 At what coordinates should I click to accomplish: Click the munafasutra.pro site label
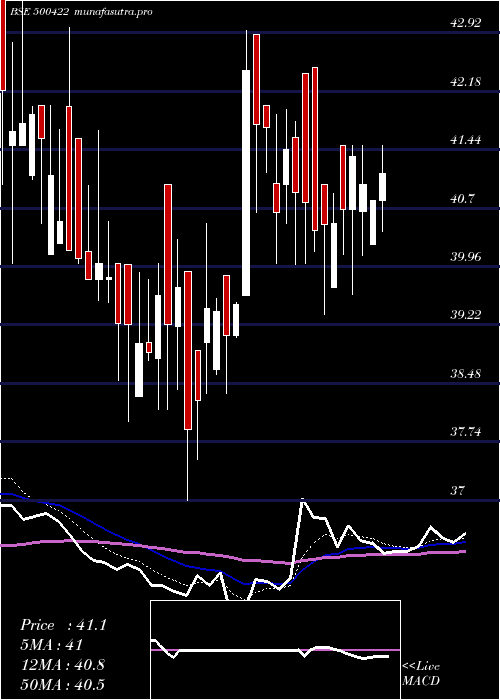point(112,12)
